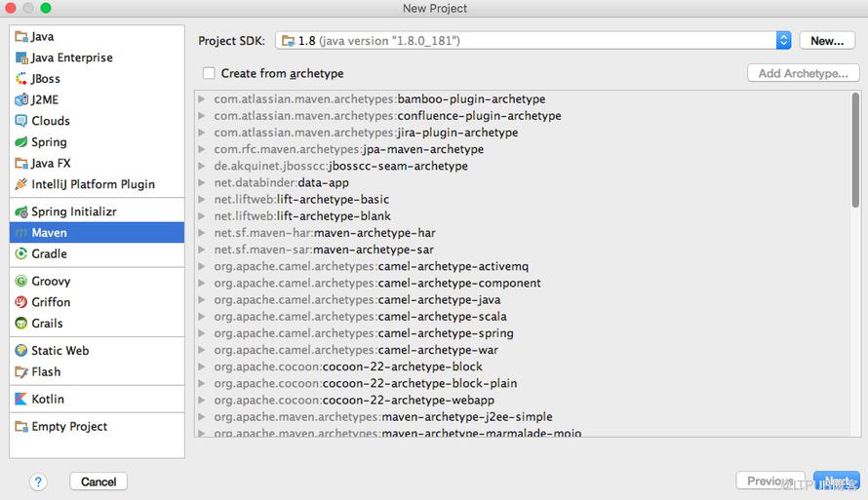This screenshot has height=500, width=868.
Task: Click the Kotlin icon
Action: point(21,399)
